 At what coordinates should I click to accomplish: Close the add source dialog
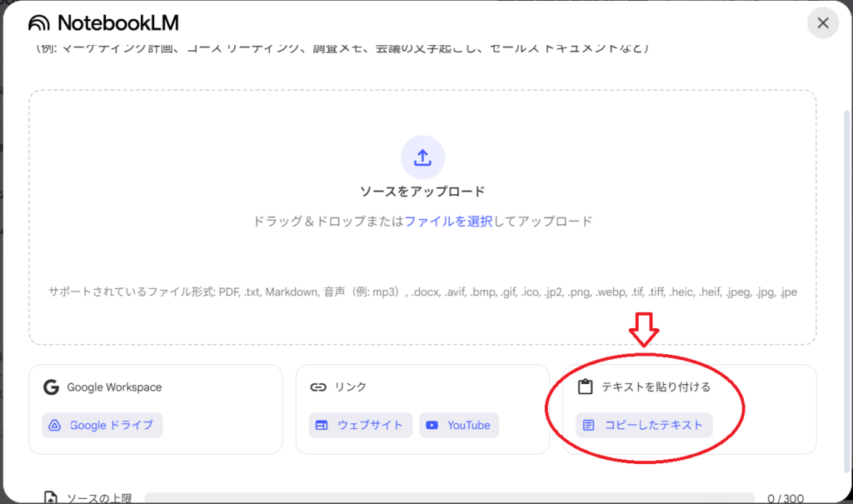[x=822, y=23]
